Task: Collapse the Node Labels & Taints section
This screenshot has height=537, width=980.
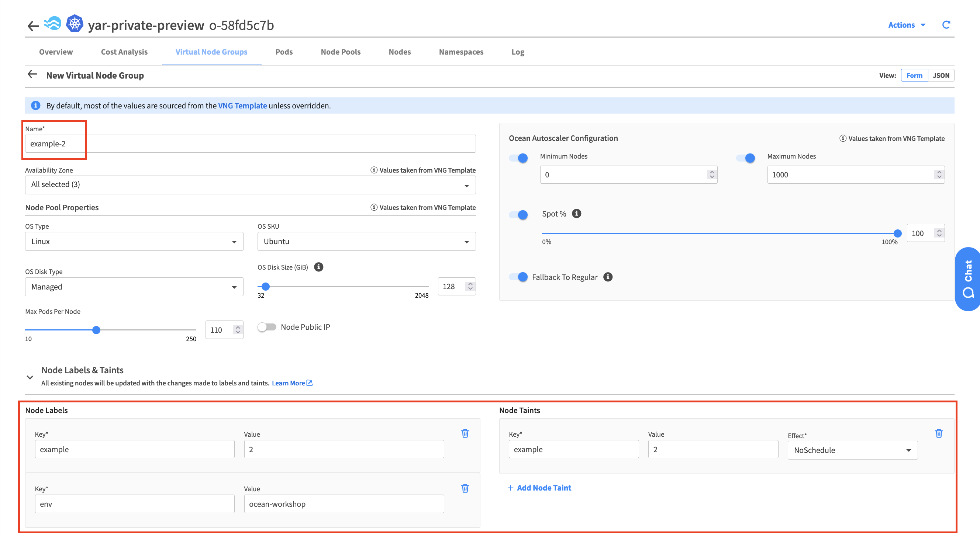Action: click(x=30, y=377)
